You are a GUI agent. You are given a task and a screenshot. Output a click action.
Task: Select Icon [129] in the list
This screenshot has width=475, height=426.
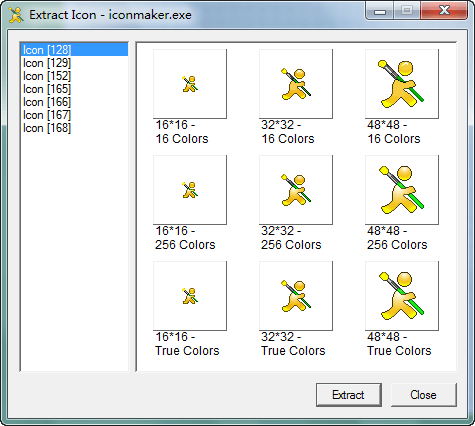tap(74, 63)
